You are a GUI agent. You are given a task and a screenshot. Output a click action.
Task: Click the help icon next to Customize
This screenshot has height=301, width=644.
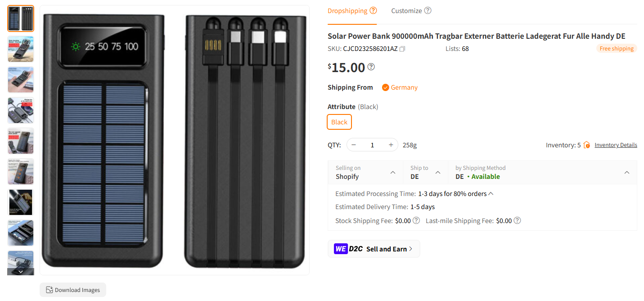pyautogui.click(x=428, y=10)
